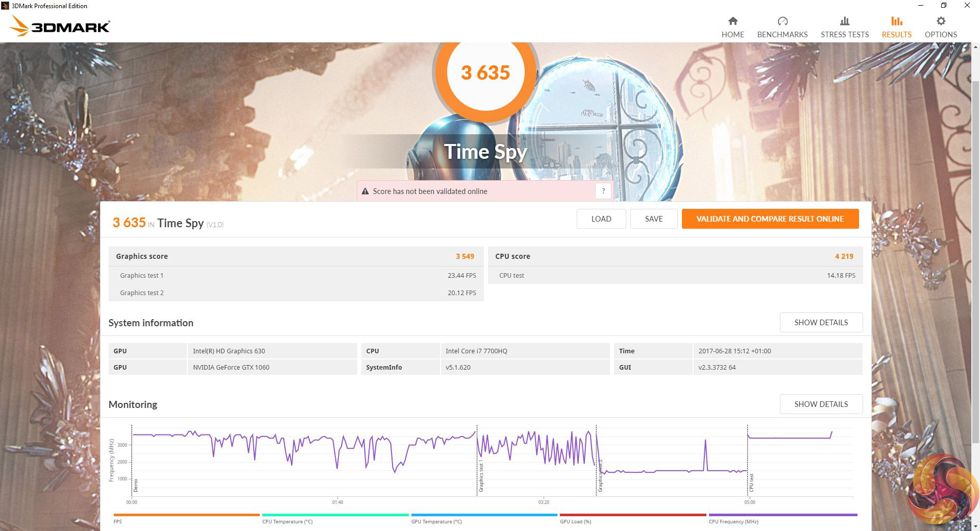980x531 pixels.
Task: Select the CPU test row label
Action: point(511,275)
